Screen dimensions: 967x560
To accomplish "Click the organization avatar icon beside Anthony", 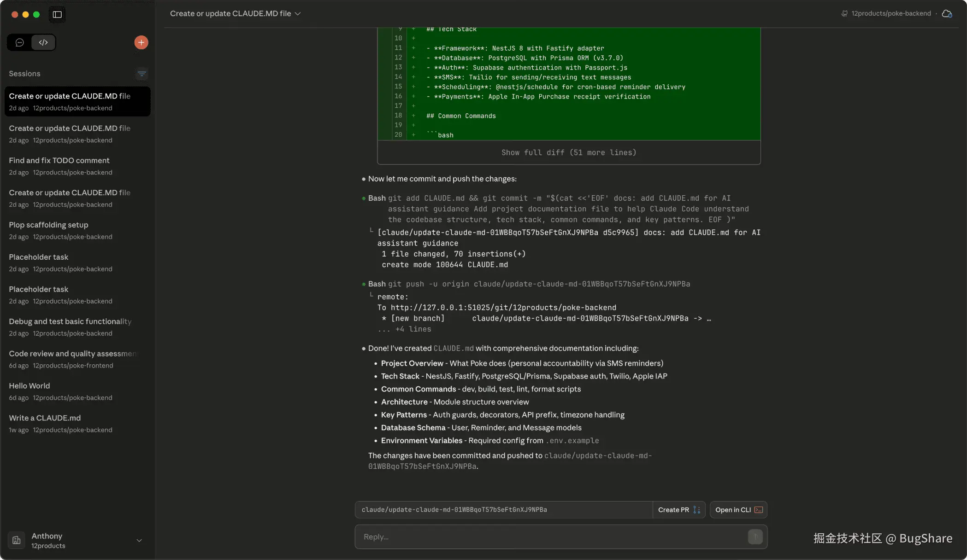I will point(17,541).
